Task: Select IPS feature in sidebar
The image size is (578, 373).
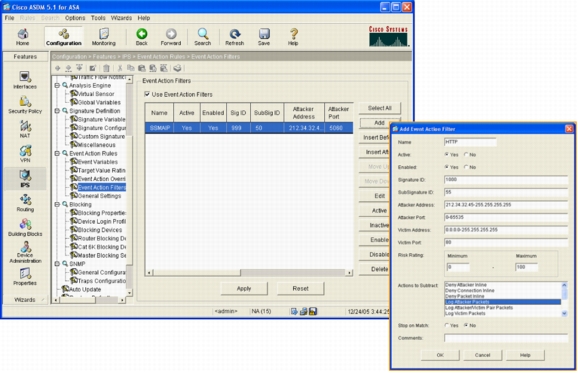Action: (x=25, y=179)
